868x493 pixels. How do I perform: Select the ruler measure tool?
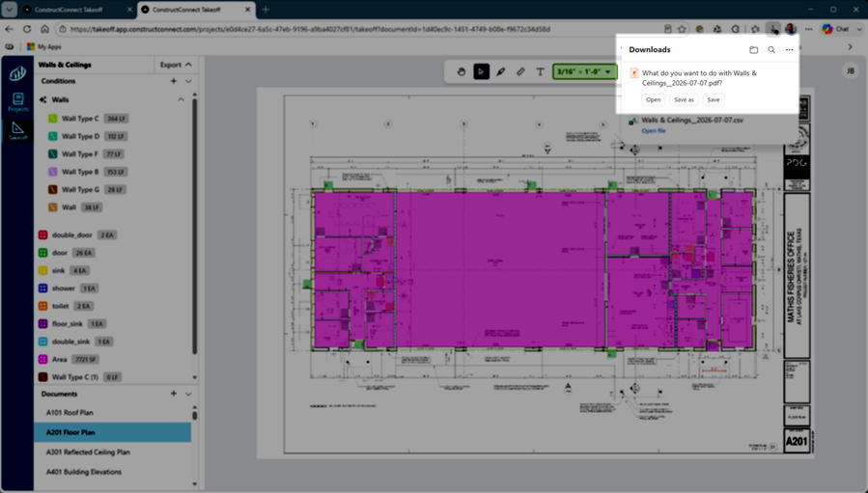pyautogui.click(x=520, y=72)
